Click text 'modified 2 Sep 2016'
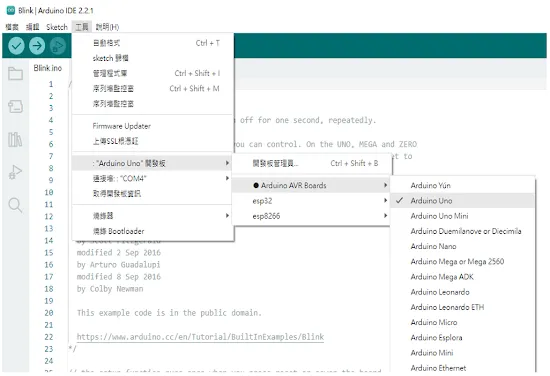The height and width of the screenshot is (376, 550). pyautogui.click(x=119, y=253)
